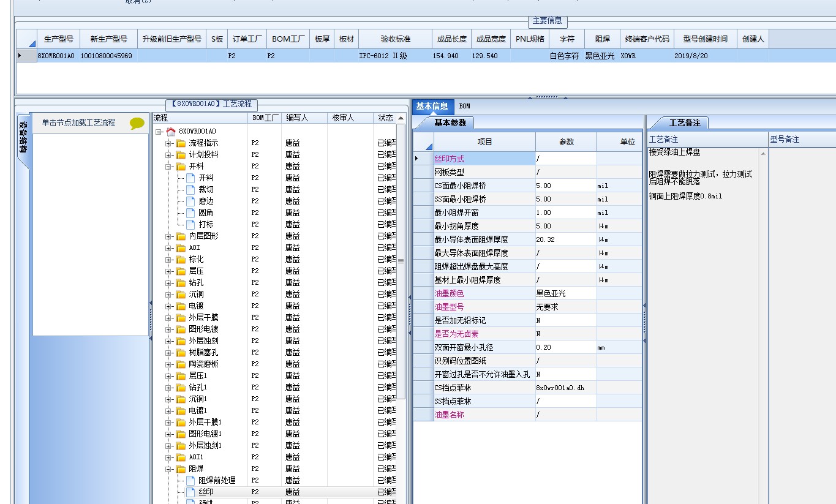Viewport: 836px width, 504px height.
Task: Expand the 流程指示 folder
Action: click(x=168, y=143)
